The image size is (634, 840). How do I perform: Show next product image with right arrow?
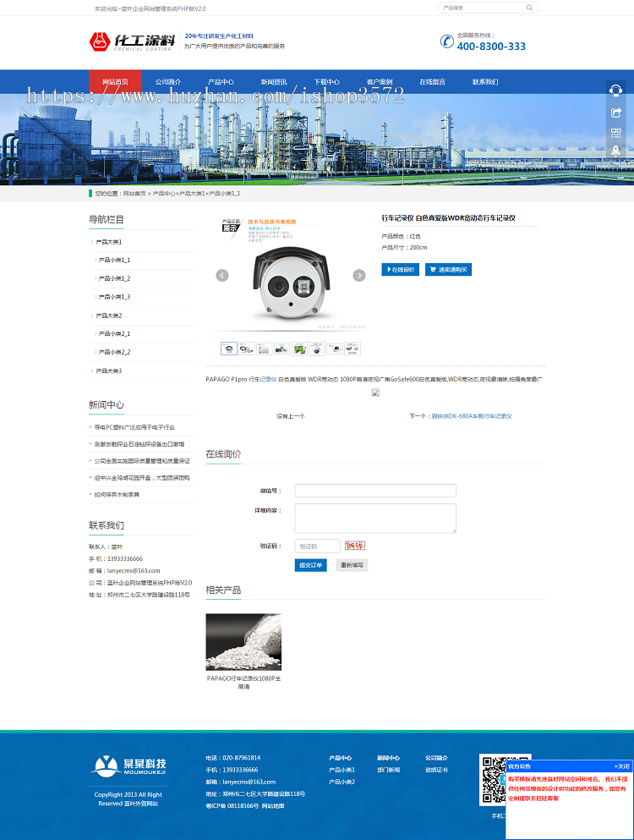click(359, 276)
